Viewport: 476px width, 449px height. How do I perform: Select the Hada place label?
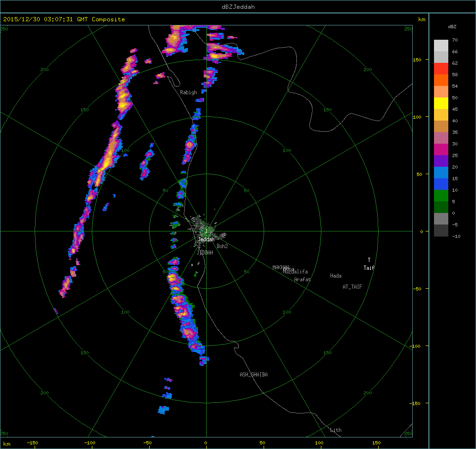point(336,276)
